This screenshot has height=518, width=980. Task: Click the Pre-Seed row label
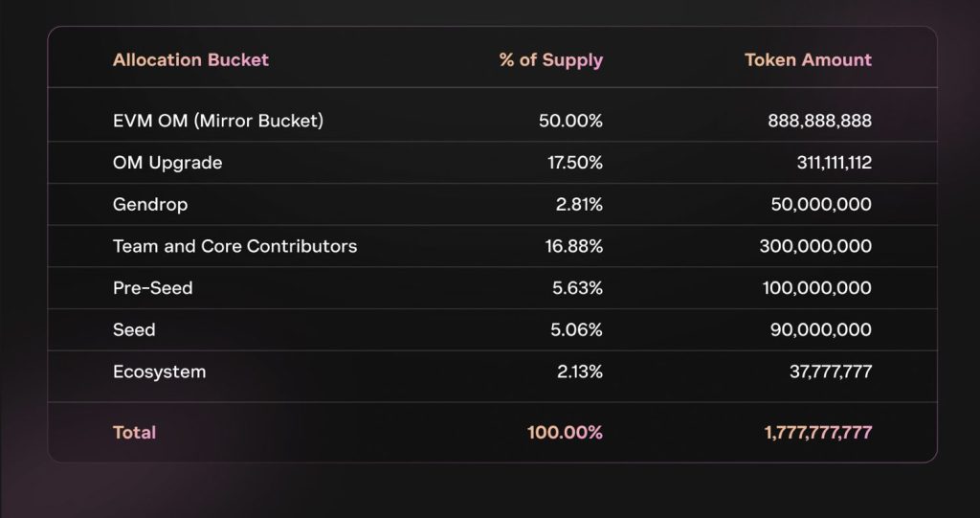coord(152,288)
